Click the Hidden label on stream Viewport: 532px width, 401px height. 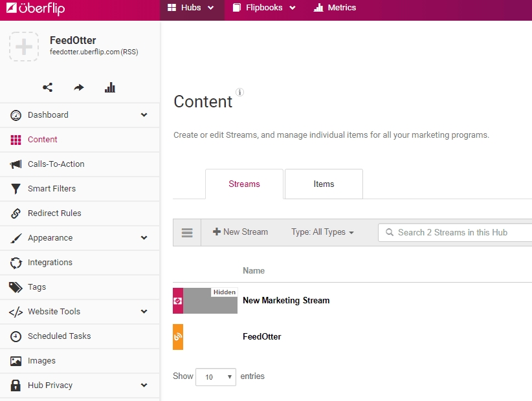[225, 292]
